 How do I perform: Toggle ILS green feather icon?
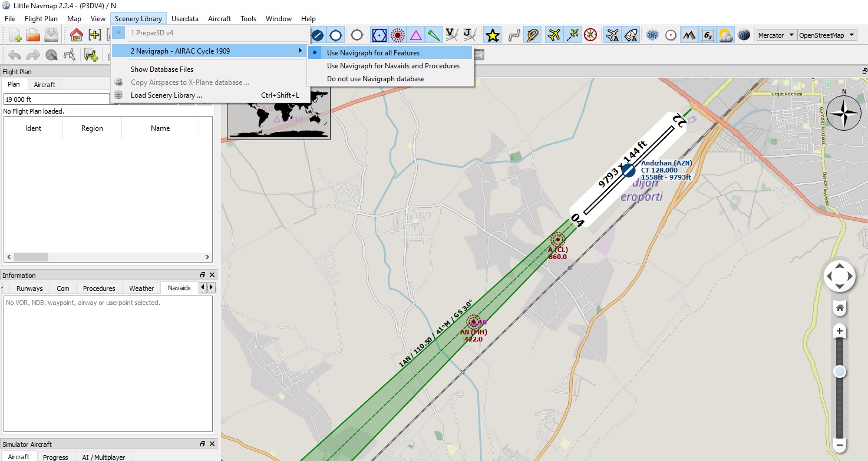(434, 35)
